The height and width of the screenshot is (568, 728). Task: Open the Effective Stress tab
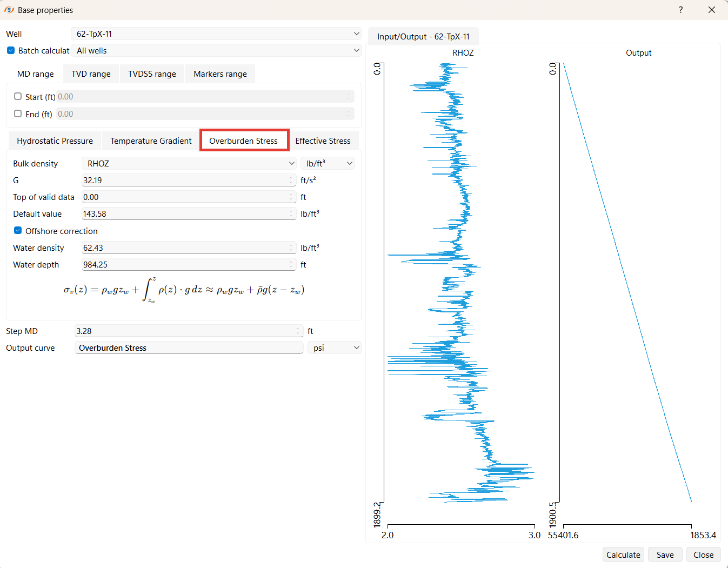[323, 141]
